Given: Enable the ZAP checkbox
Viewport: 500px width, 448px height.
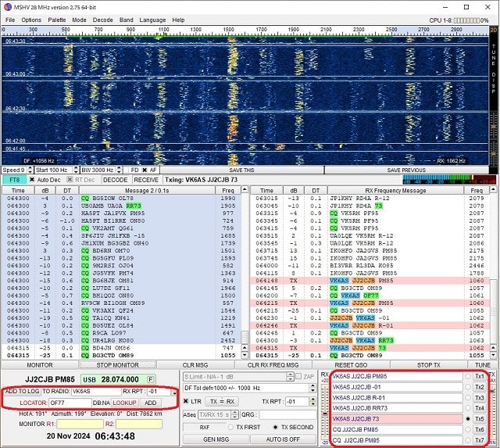Looking at the screenshot, I should coord(298,377).
